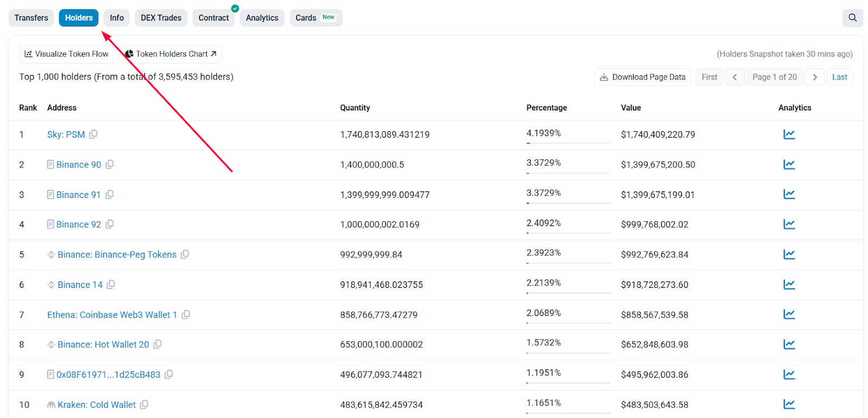Image resolution: width=868 pixels, height=418 pixels.
Task: Open the Kraken: Cold Wallet address
Action: [x=97, y=404]
